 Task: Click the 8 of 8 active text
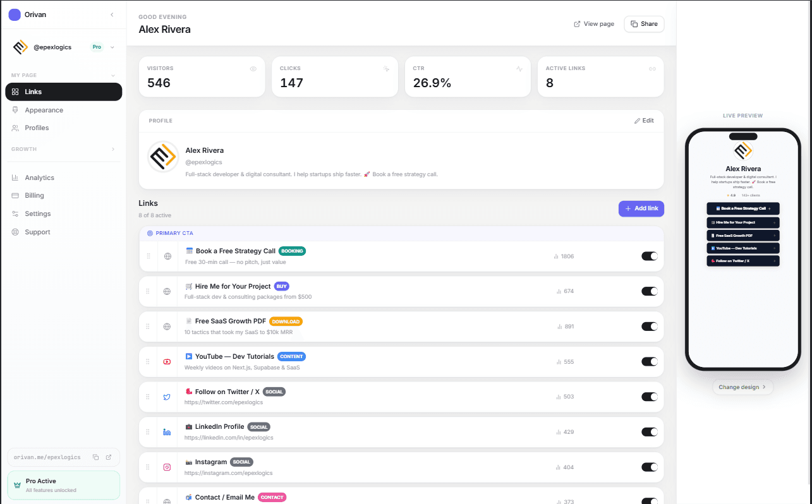point(155,216)
